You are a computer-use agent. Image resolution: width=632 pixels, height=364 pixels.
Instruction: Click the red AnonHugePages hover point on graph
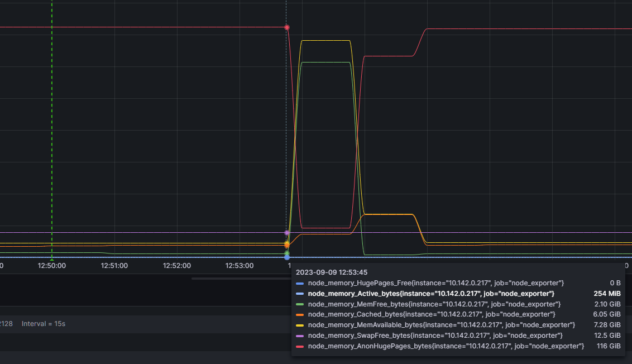click(x=286, y=27)
